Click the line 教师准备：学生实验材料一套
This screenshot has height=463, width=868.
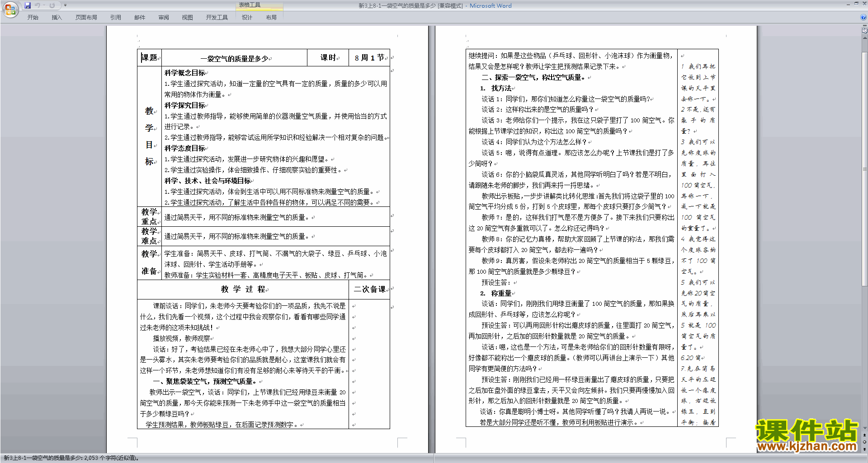(x=267, y=275)
